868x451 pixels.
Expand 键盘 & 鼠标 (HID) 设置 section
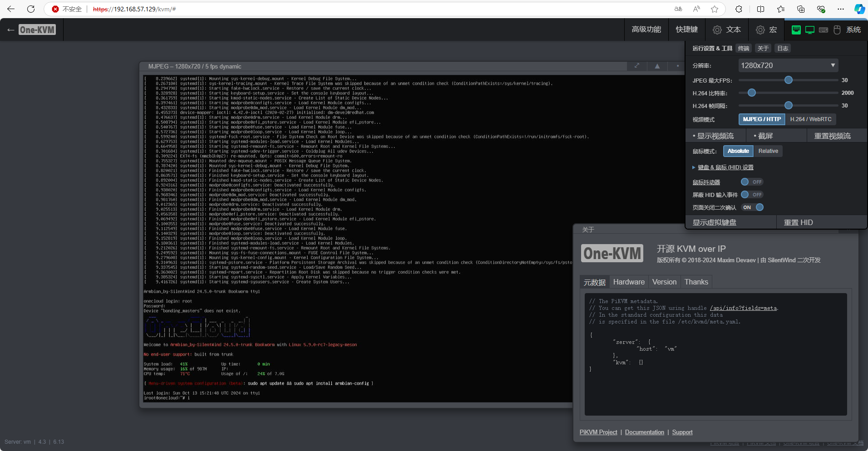click(x=725, y=167)
